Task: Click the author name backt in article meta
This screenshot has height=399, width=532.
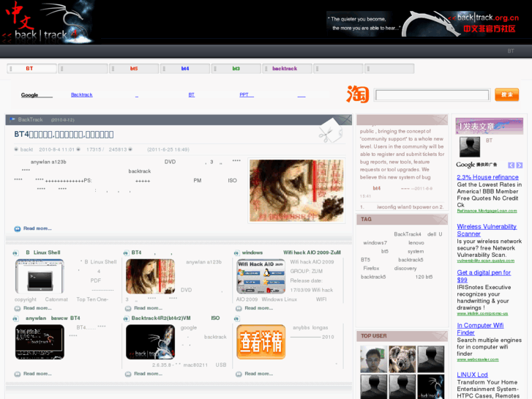Action: point(26,149)
